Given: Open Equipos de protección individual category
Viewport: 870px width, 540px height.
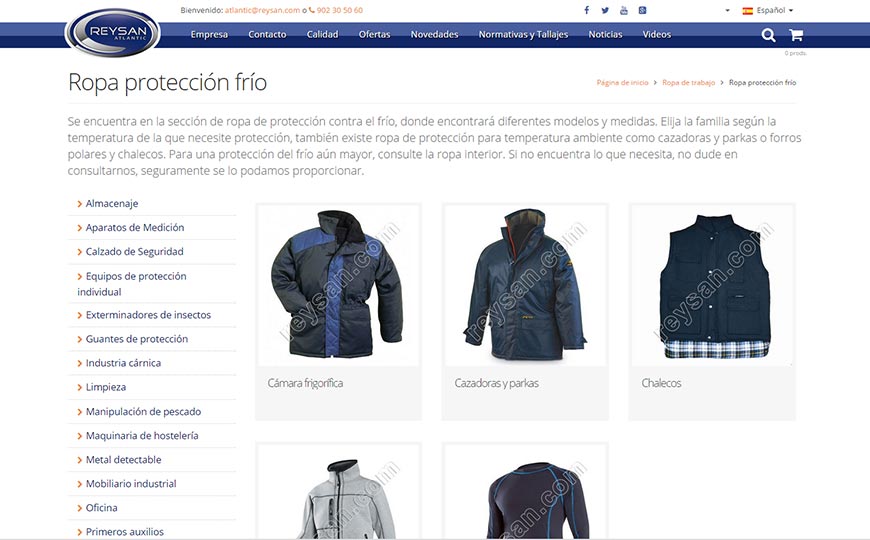Looking at the screenshot, I should point(132,284).
